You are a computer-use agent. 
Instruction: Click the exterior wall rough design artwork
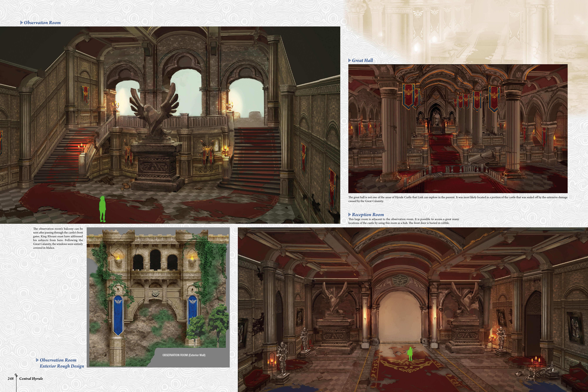[158, 297]
